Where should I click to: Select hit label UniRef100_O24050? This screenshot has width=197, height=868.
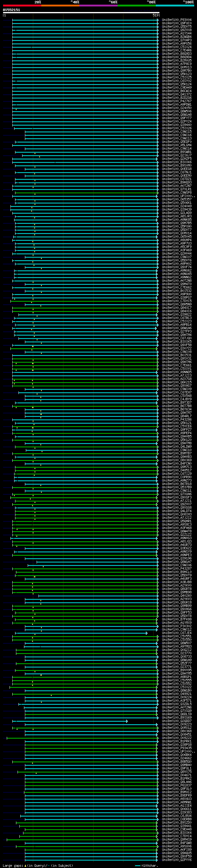tap(177, 108)
